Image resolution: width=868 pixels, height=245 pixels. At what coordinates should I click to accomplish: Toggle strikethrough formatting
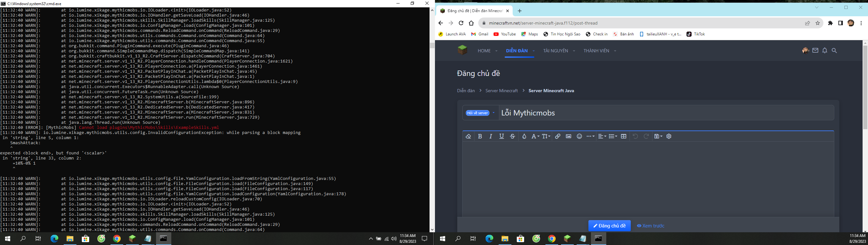tap(513, 136)
